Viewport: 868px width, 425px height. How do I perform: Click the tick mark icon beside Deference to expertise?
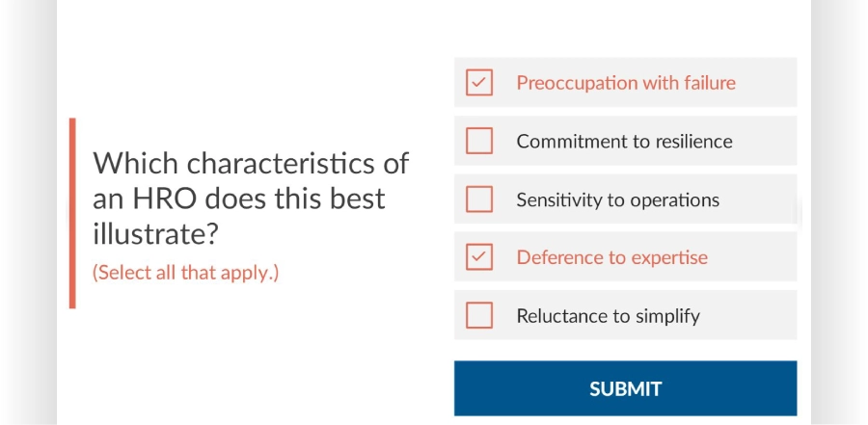tap(478, 256)
